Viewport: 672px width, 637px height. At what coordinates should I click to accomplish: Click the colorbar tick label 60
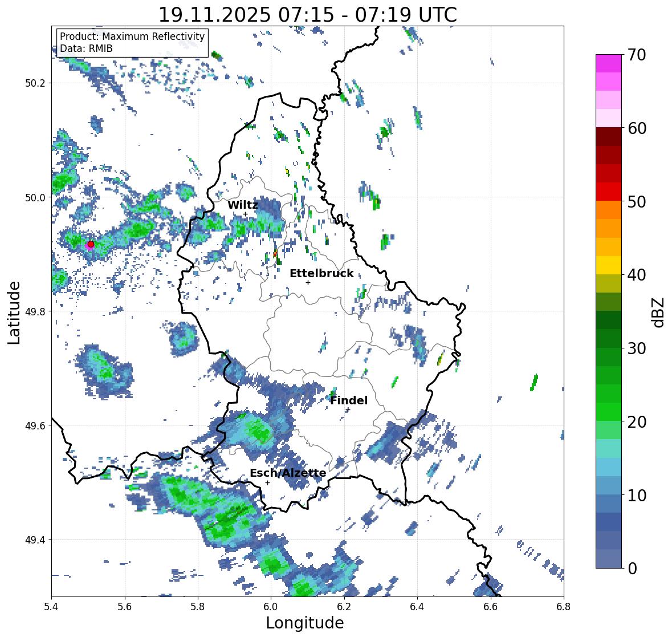pos(637,128)
